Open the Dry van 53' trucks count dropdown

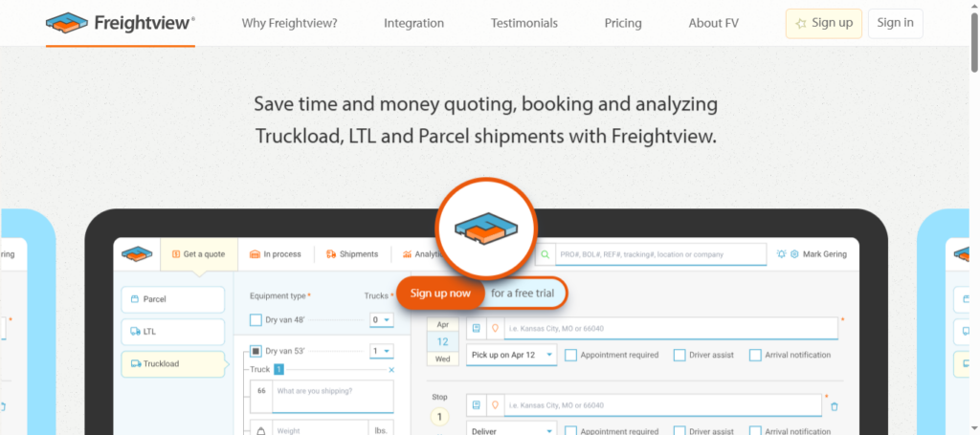pos(381,352)
